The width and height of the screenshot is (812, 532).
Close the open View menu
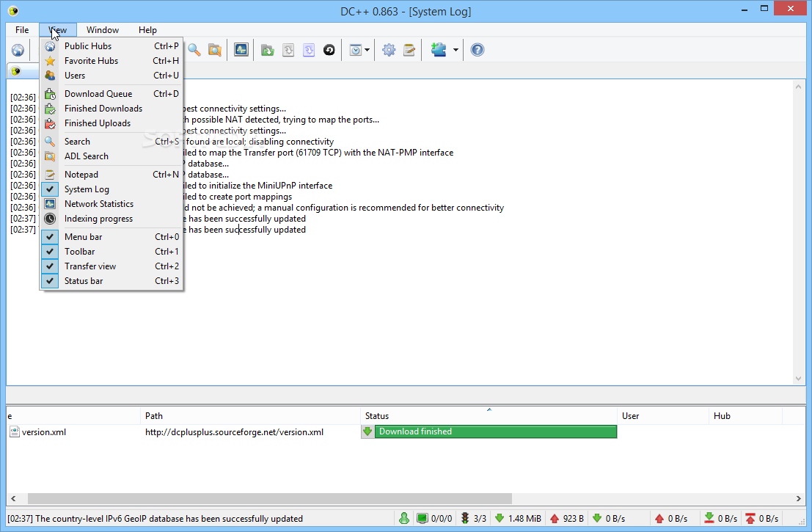(57, 30)
